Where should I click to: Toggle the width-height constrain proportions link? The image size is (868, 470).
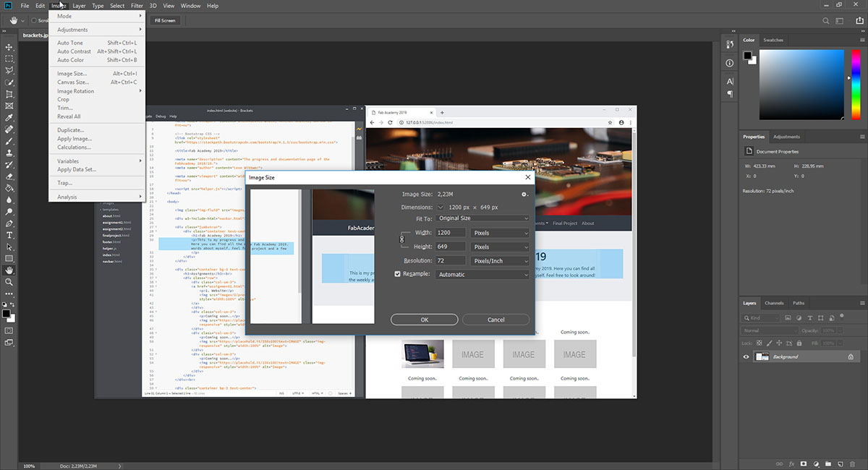(403, 239)
